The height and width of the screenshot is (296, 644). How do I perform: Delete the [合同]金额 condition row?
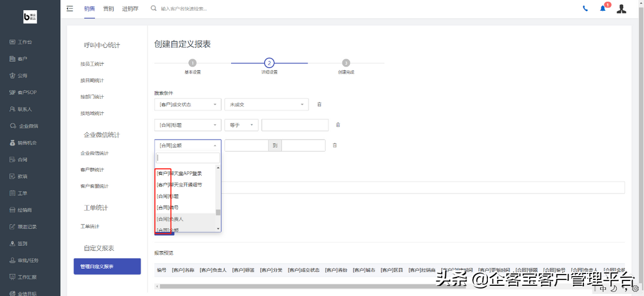click(335, 145)
